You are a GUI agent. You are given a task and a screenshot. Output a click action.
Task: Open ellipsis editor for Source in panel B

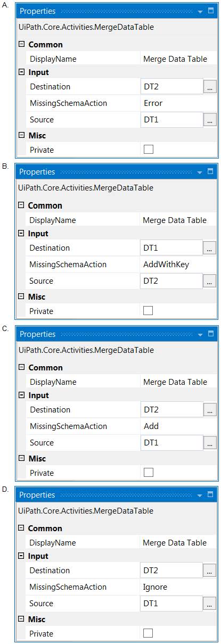(209, 281)
